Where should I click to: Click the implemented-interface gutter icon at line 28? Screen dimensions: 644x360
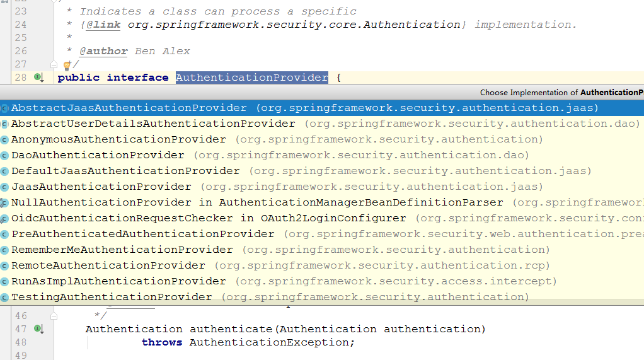click(x=38, y=78)
